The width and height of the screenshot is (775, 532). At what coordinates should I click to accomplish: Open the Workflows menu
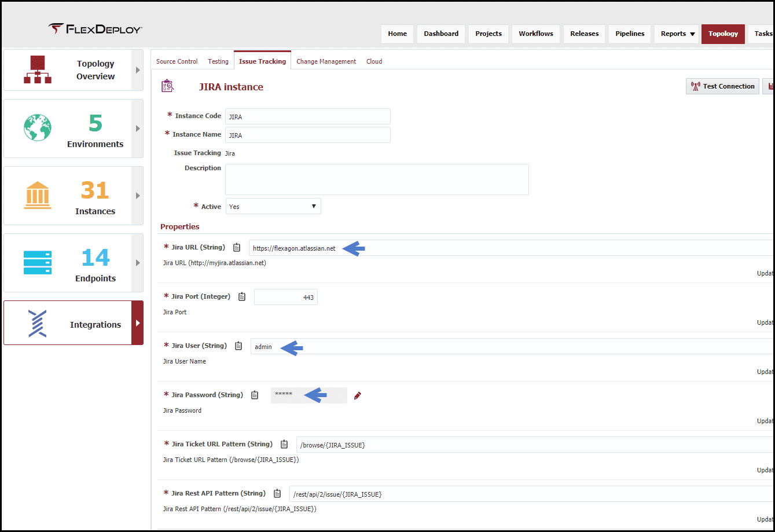tap(536, 34)
